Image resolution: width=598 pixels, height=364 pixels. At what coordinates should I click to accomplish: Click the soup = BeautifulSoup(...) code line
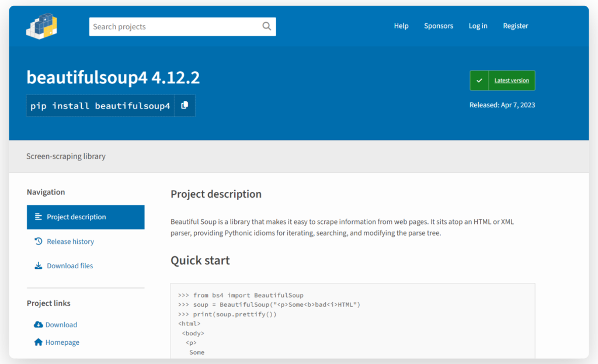(x=269, y=304)
